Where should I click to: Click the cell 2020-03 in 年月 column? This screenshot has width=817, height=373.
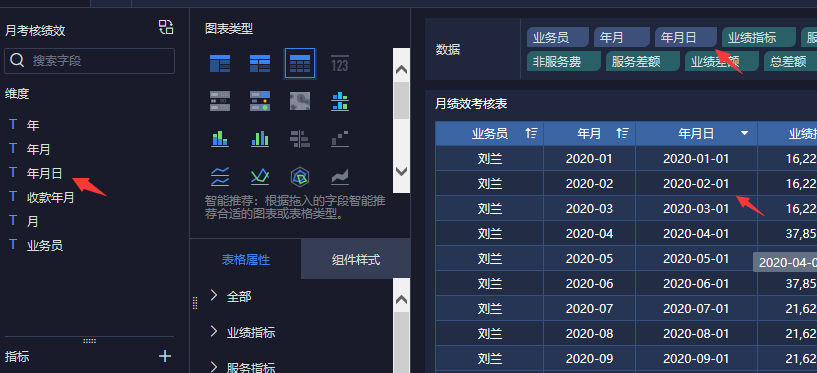point(589,208)
